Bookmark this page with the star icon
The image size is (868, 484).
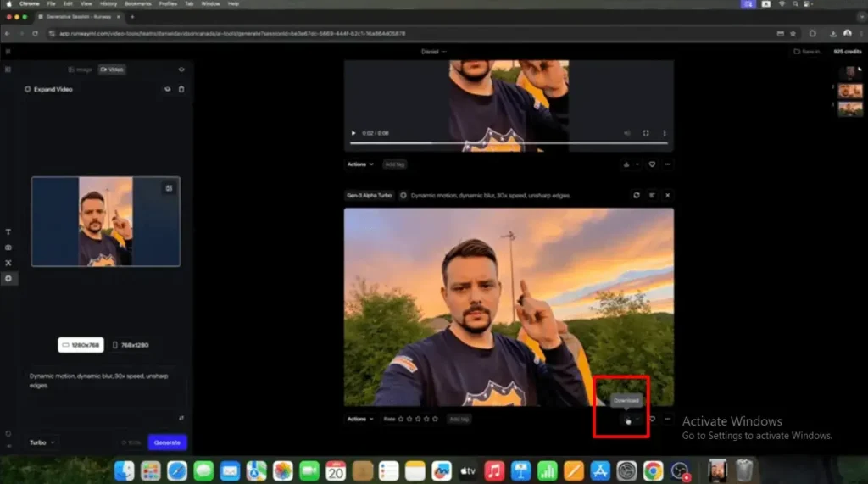point(793,34)
